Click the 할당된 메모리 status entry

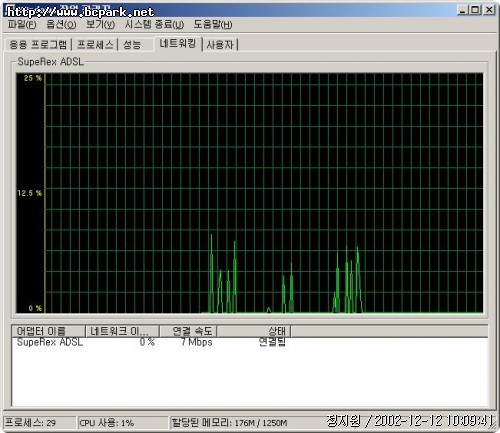229,423
